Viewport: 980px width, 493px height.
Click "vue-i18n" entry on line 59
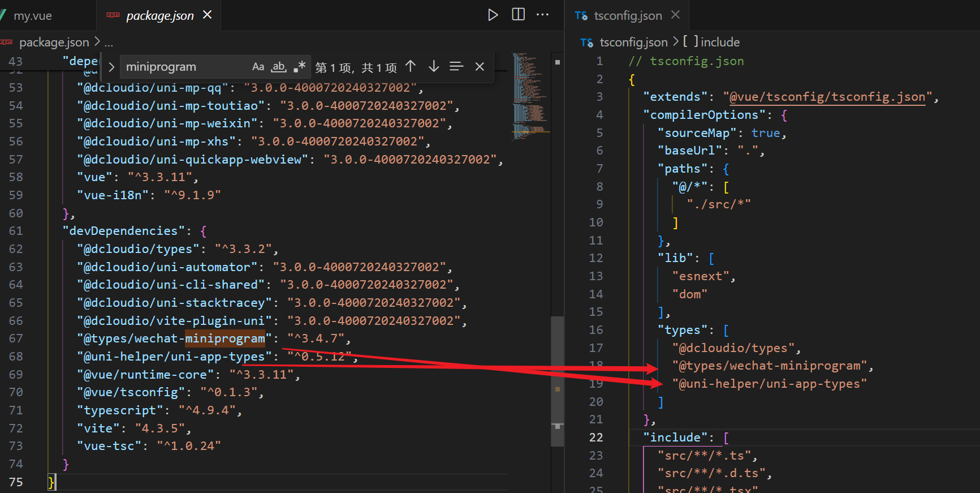coord(113,195)
